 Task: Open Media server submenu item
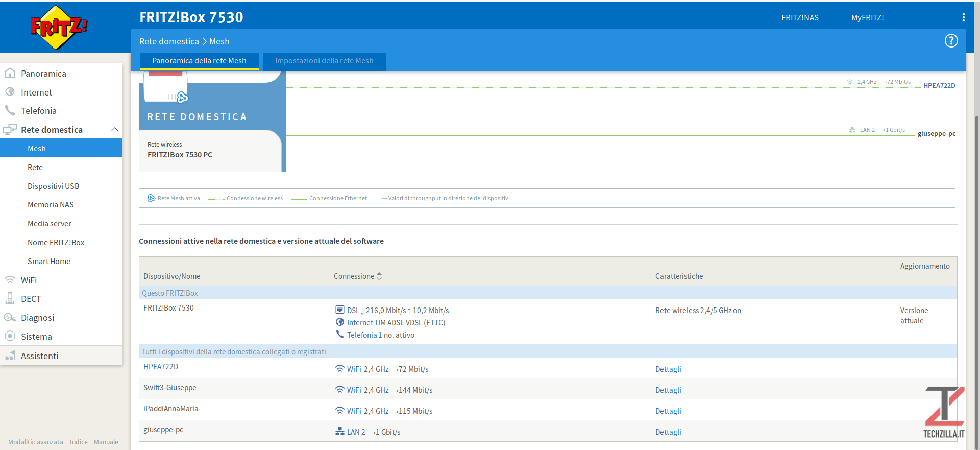[x=49, y=223]
